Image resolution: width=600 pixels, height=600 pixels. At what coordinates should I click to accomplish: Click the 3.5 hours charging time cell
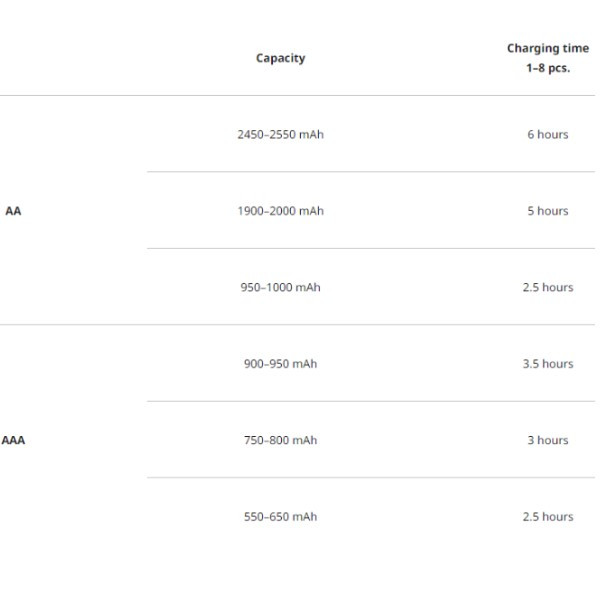click(548, 364)
